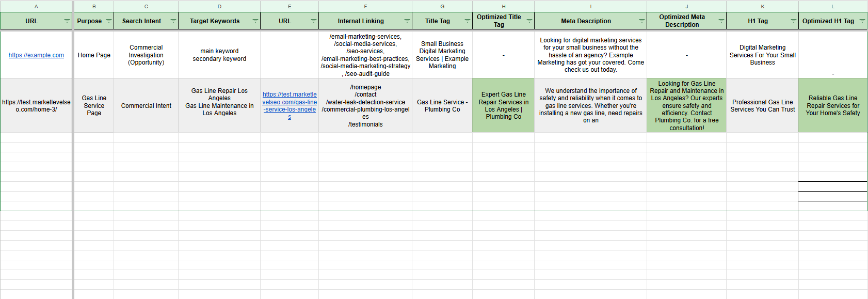This screenshot has height=299, width=868.
Task: Select 'Gas Line Repair Los Angeles' keywords cell
Action: click(219, 105)
